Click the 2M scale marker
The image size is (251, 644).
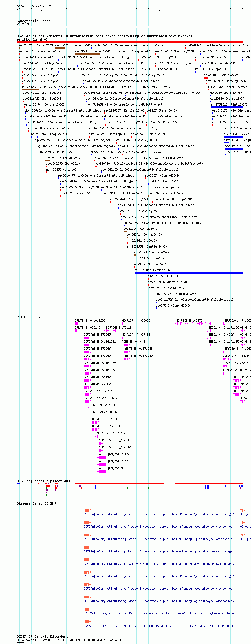[160, 11]
